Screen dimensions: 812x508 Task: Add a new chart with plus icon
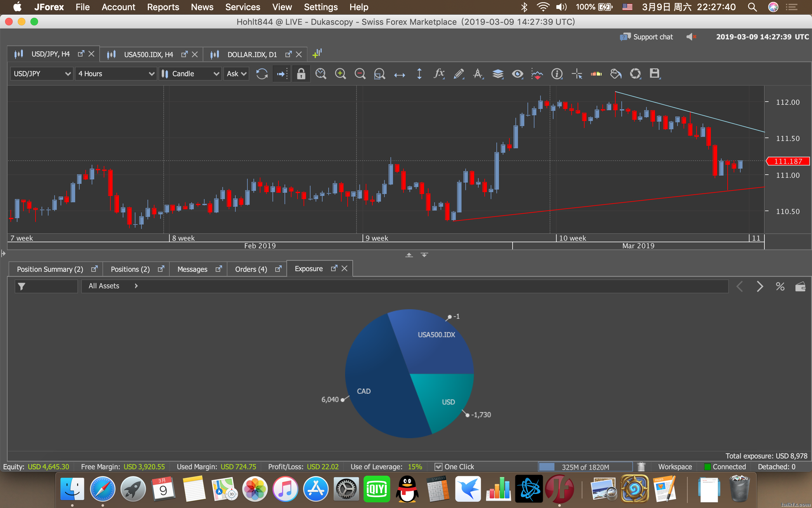[317, 53]
